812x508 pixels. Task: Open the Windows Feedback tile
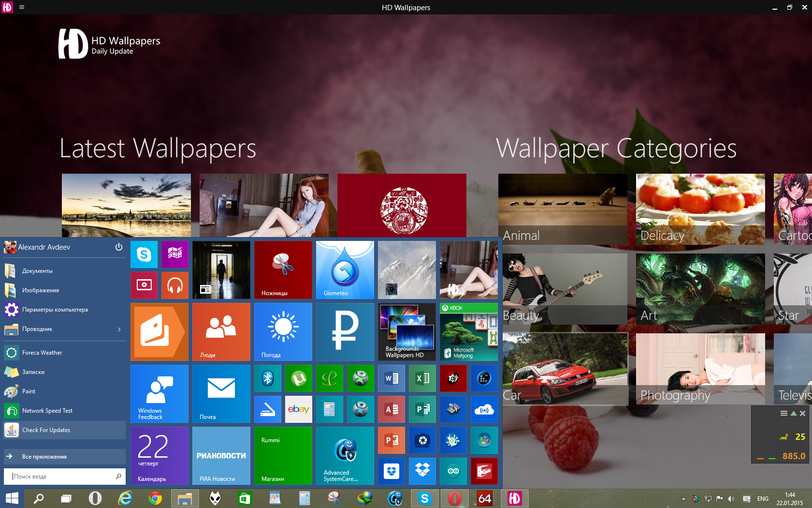pyautogui.click(x=159, y=394)
